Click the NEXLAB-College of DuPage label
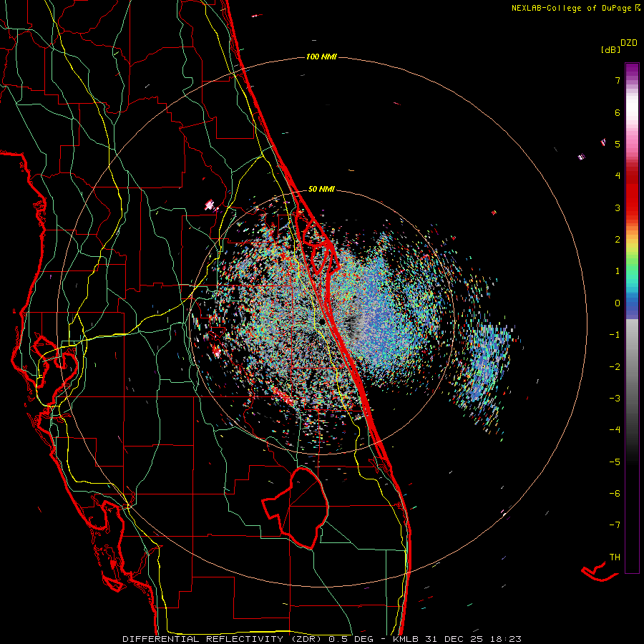This screenshot has height=644, width=644. click(575, 8)
